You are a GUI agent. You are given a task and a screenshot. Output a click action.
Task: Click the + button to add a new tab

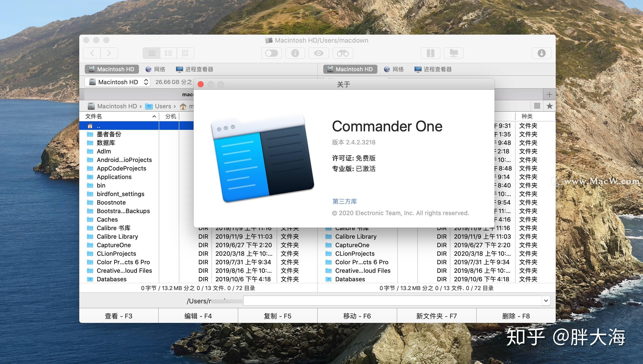tap(549, 94)
